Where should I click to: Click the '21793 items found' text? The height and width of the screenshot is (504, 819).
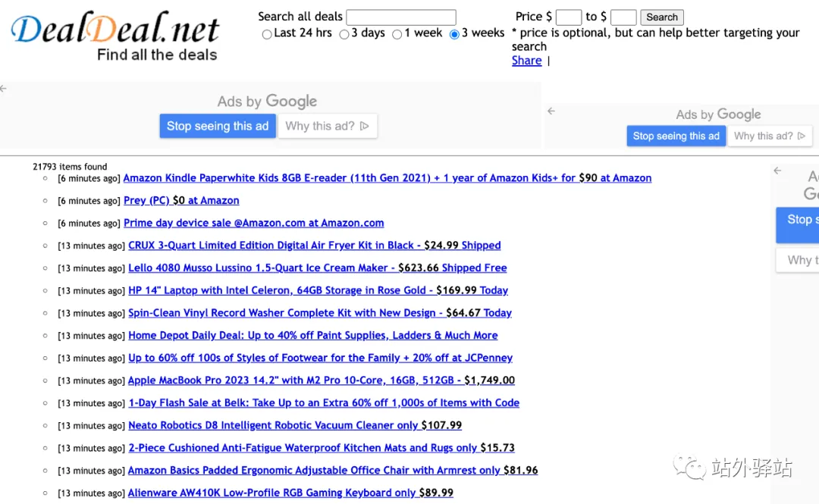(x=70, y=167)
